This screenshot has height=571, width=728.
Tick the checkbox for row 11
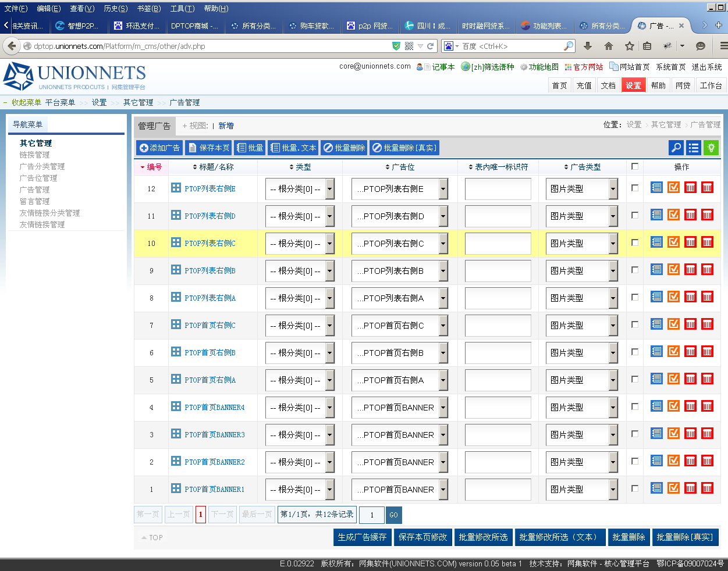[635, 215]
